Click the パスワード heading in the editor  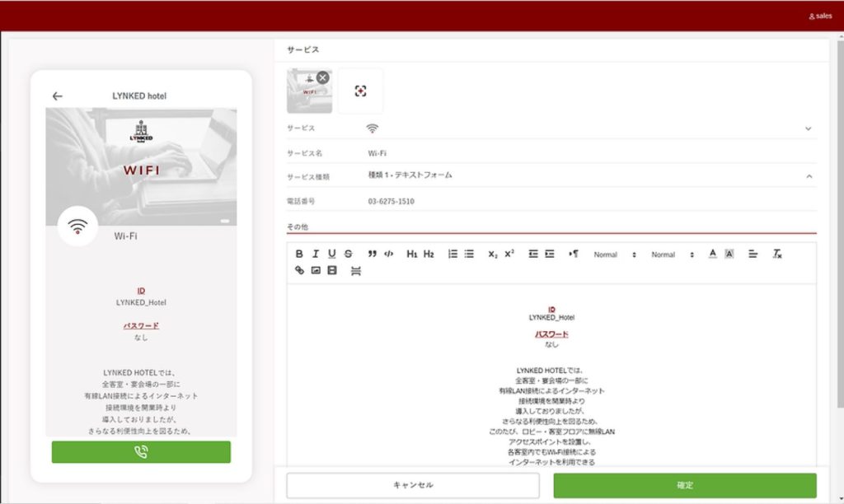coord(551,334)
